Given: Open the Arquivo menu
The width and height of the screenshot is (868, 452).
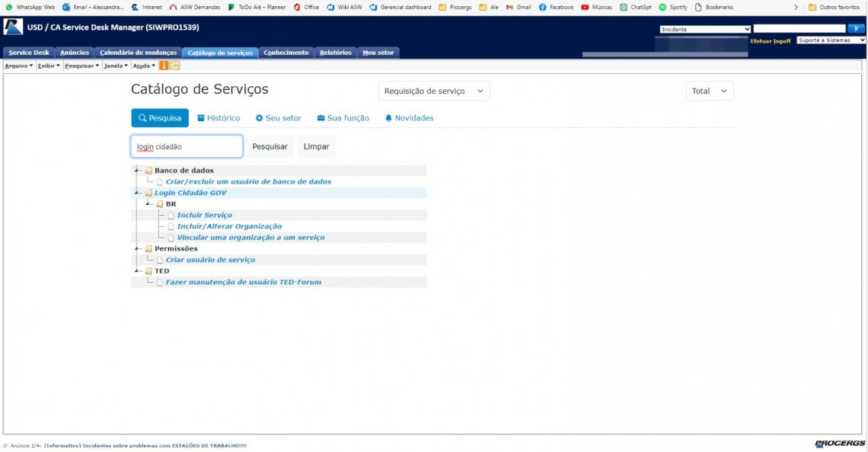Looking at the screenshot, I should tap(18, 66).
